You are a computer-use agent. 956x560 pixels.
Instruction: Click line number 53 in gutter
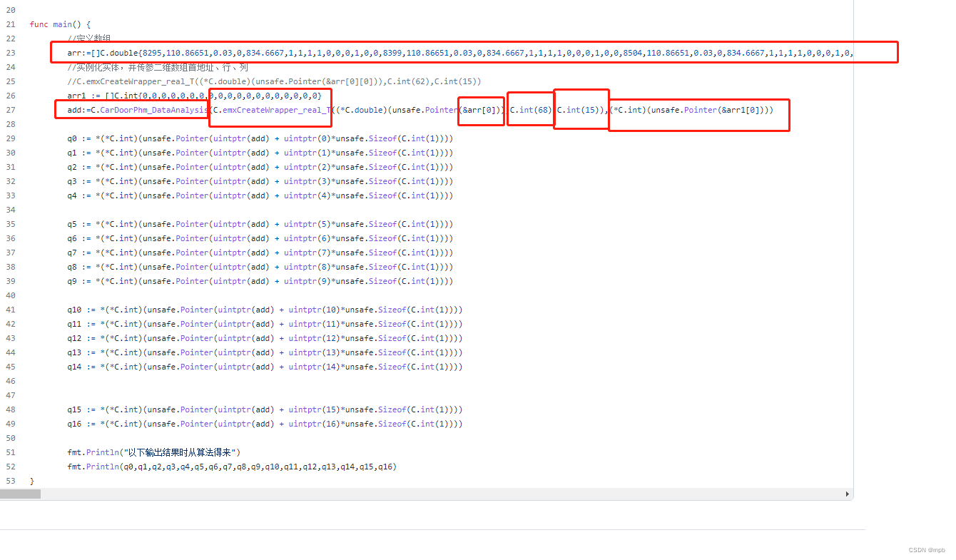10,481
